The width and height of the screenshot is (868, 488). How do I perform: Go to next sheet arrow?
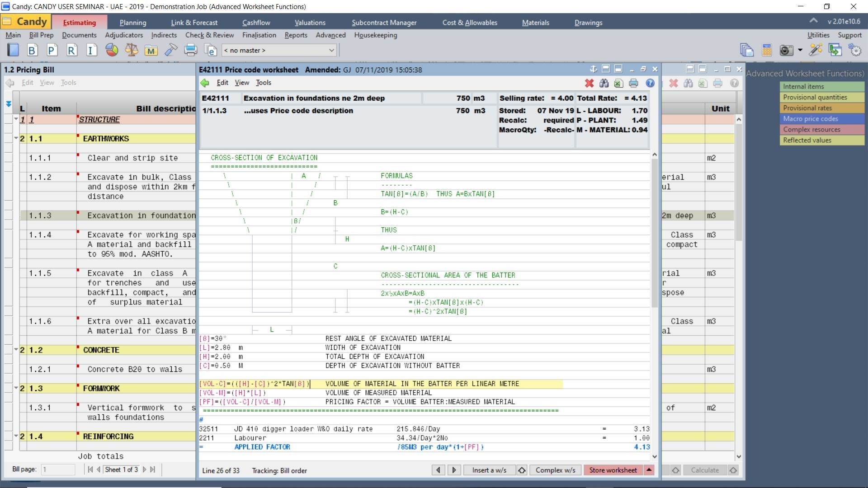(x=144, y=469)
